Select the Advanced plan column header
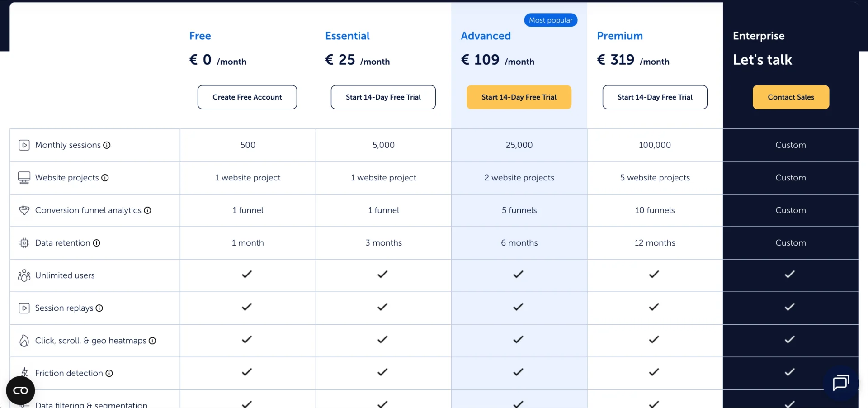Viewport: 868px width, 408px height. click(x=486, y=36)
